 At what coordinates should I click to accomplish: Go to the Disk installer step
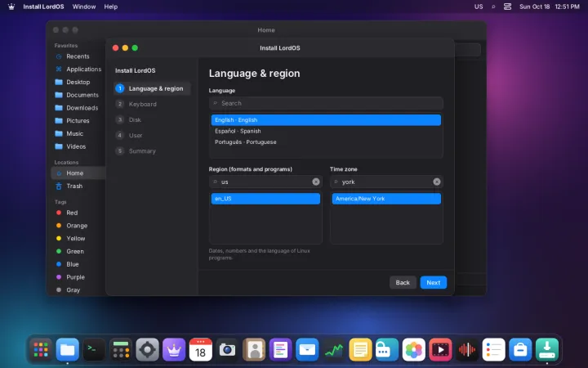(152, 119)
